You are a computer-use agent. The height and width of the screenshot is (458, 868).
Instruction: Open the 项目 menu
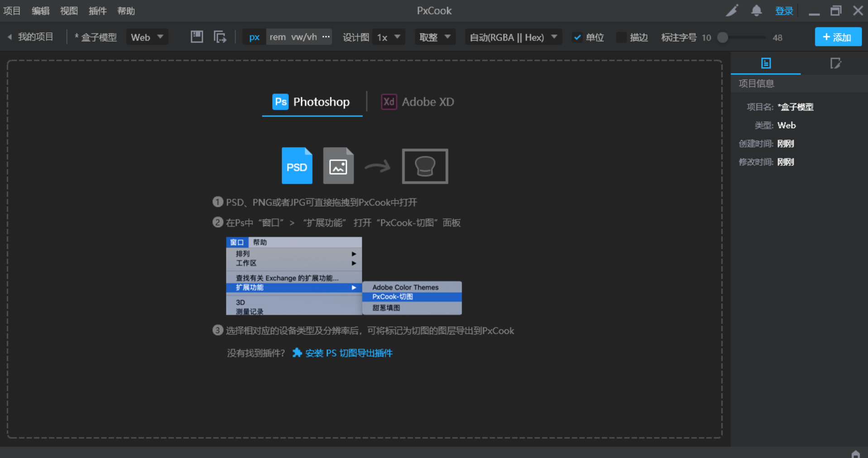click(12, 11)
